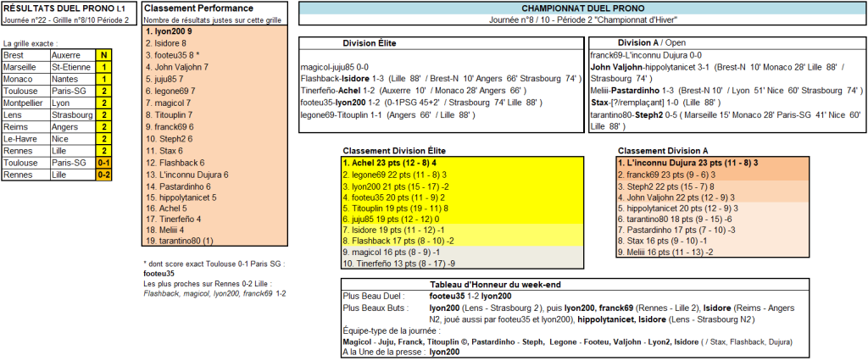Select performance row '19. tarantino80 (1)'
This screenshot has height=361, width=868.
tap(214, 241)
